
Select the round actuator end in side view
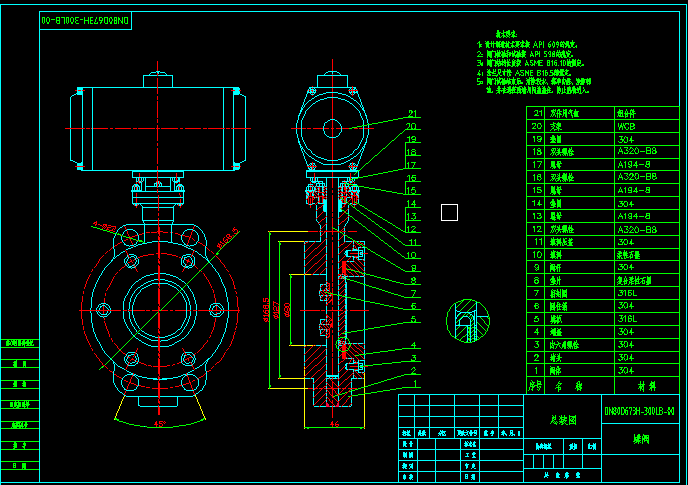click(x=333, y=126)
